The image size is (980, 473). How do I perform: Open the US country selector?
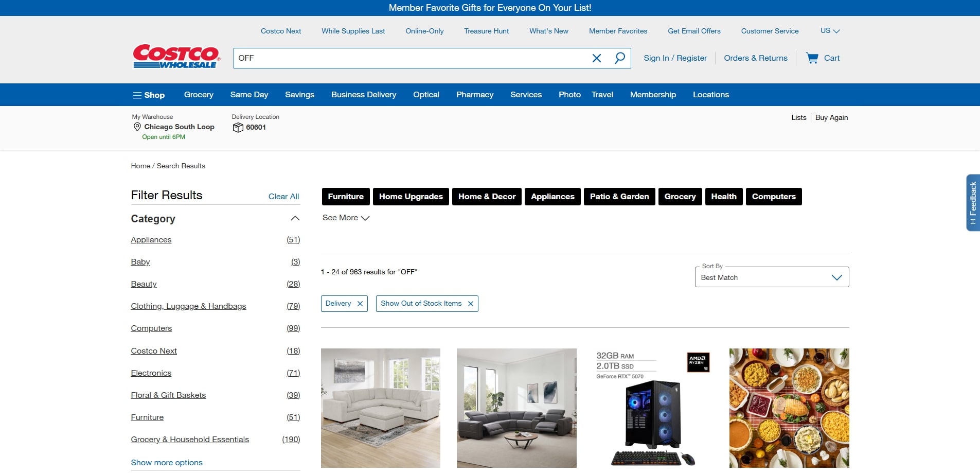pos(830,31)
